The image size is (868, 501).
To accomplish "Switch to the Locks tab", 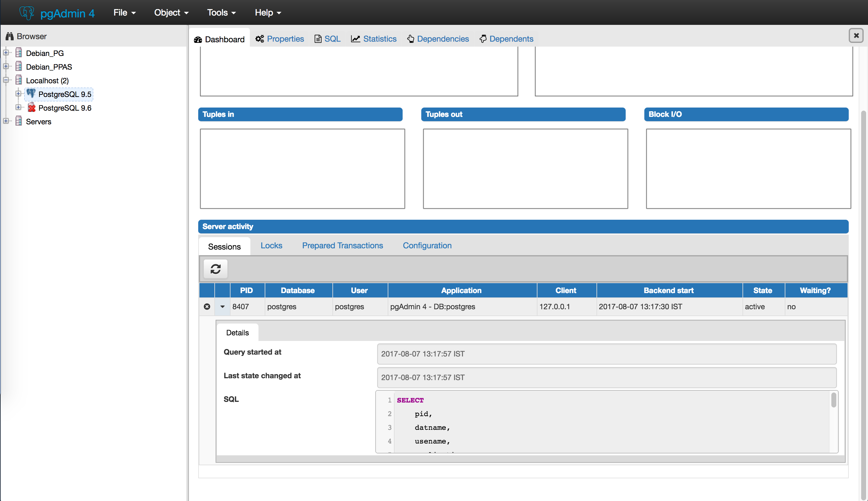I will [271, 245].
